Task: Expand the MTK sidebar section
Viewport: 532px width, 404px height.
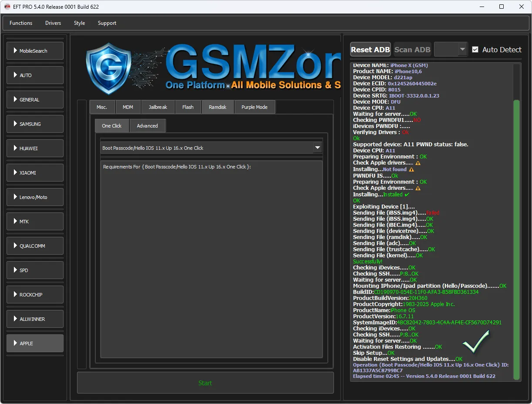Action: [x=35, y=222]
